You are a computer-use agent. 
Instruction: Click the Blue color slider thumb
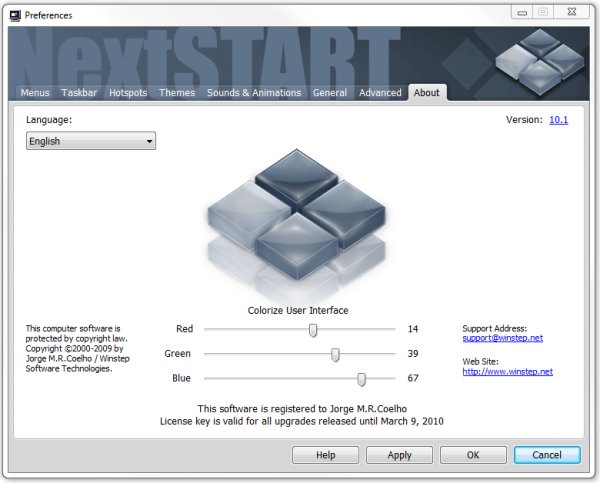[361, 378]
